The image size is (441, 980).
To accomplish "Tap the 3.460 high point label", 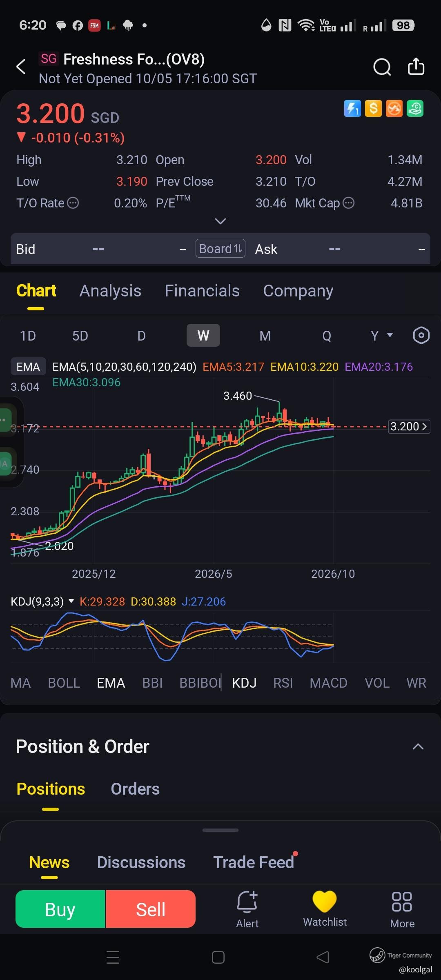I will point(238,396).
